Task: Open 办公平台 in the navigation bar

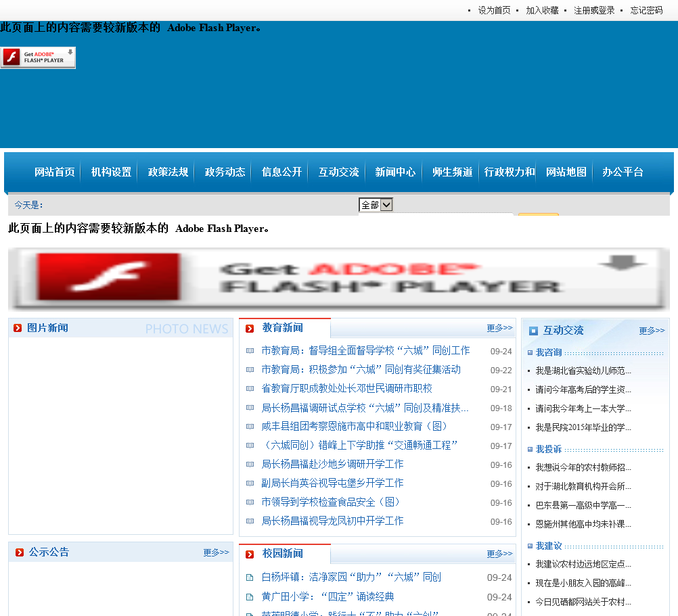Action: coord(623,172)
